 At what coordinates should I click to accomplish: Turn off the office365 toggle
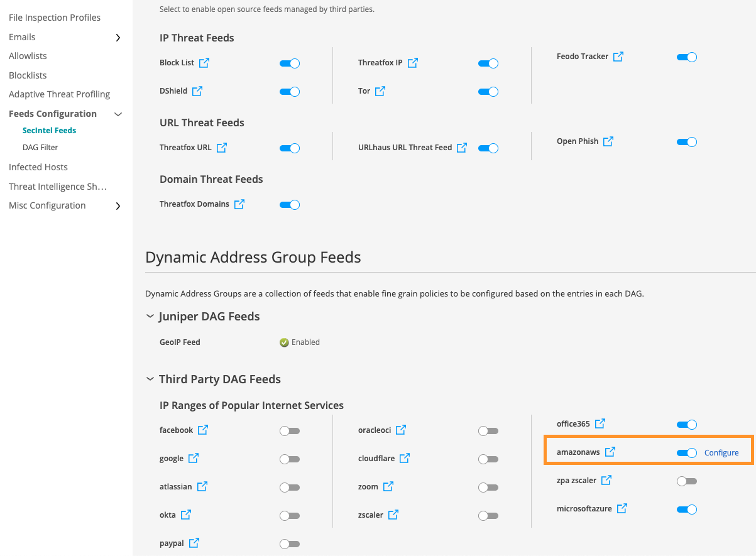(687, 425)
